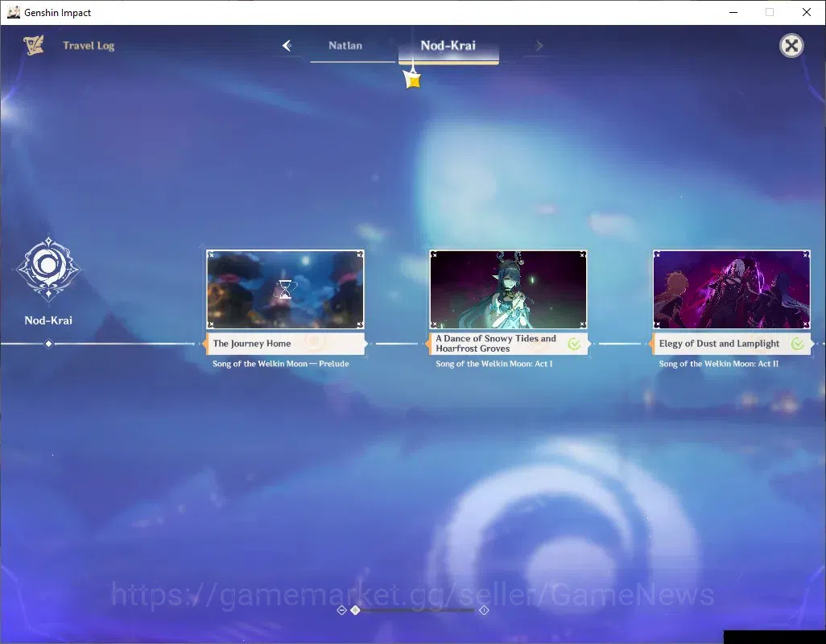Switch to the Natlan tab
The height and width of the screenshot is (644, 826).
(345, 46)
